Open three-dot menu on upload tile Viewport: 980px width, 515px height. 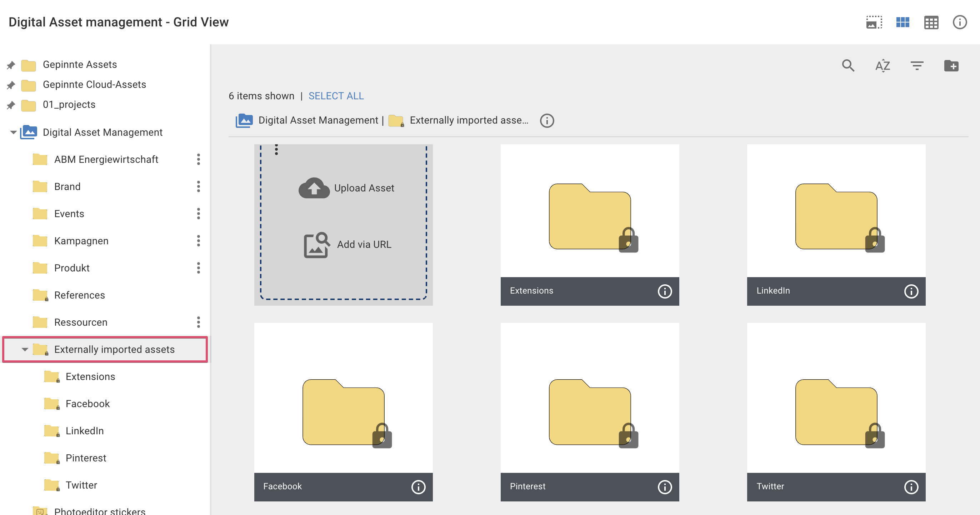[x=276, y=150]
